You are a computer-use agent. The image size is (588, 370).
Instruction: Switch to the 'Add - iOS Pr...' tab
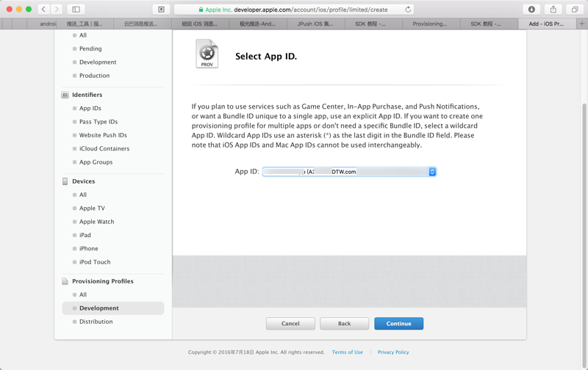[547, 23]
